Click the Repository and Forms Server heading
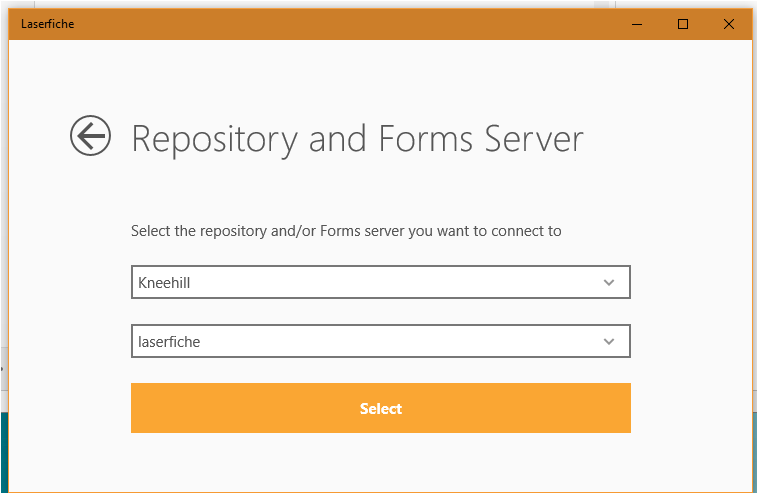Viewport: 758px width, 494px height. (357, 139)
